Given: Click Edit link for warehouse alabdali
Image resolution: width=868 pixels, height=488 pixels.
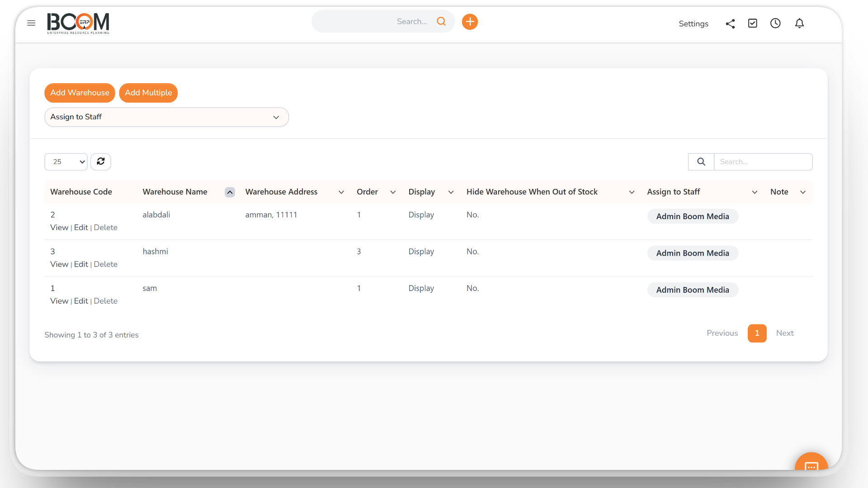Looking at the screenshot, I should [x=81, y=227].
